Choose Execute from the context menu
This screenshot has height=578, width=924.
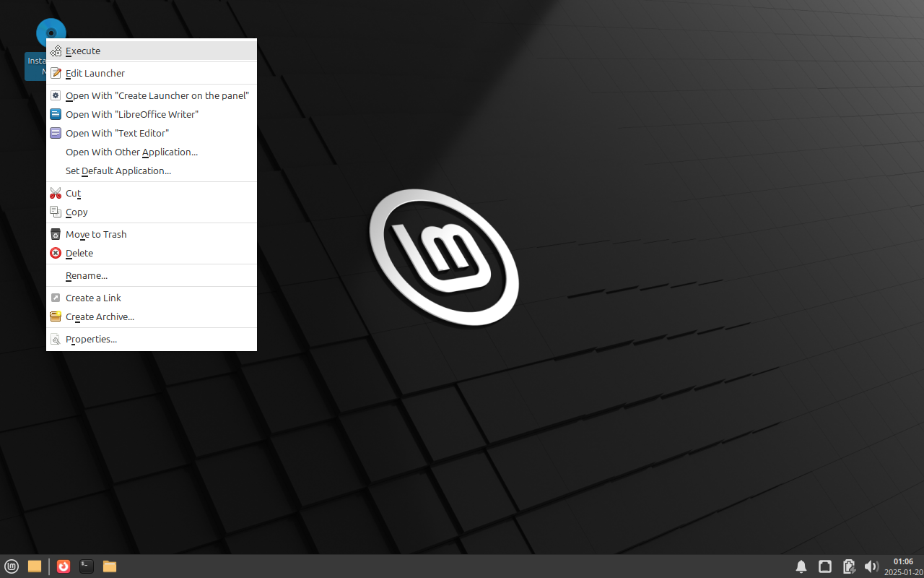point(152,51)
